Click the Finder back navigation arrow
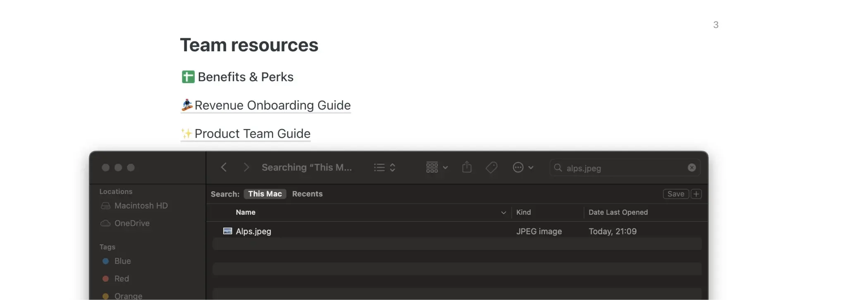This screenshot has width=868, height=300. [x=224, y=167]
